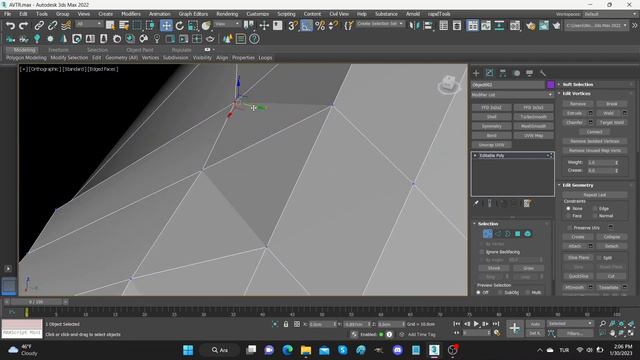
Task: Open the Workspaces Default dropdown
Action: pyautogui.click(x=610, y=14)
